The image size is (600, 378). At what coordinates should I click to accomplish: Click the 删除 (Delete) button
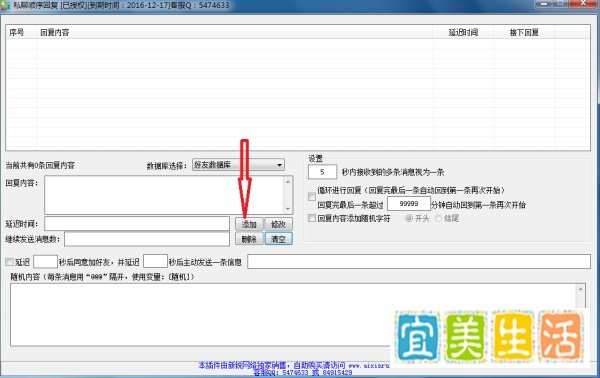click(x=249, y=239)
